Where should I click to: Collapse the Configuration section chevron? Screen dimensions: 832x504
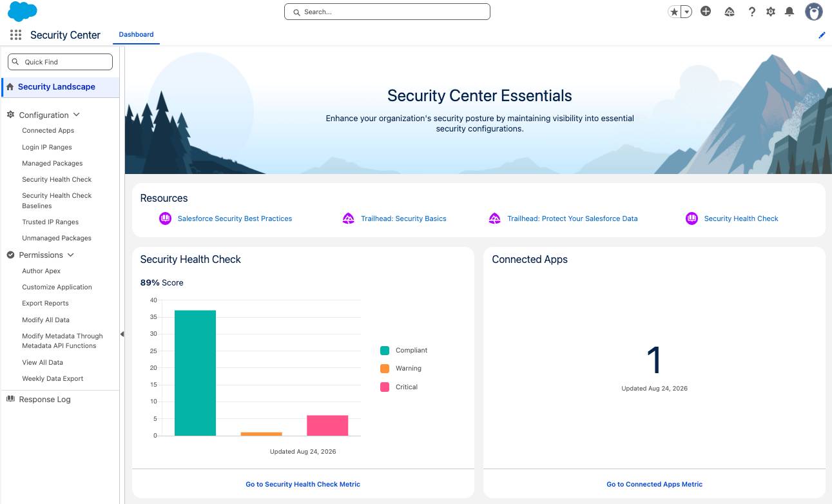point(76,115)
